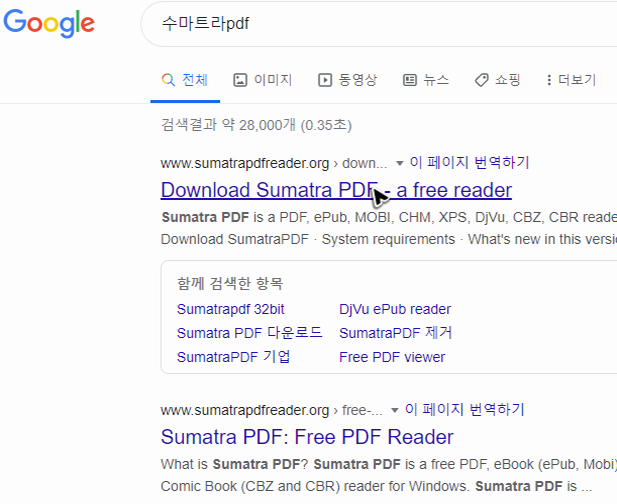The image size is (617, 504).
Task: Switch to the 뉴스 tab
Action: [x=426, y=80]
